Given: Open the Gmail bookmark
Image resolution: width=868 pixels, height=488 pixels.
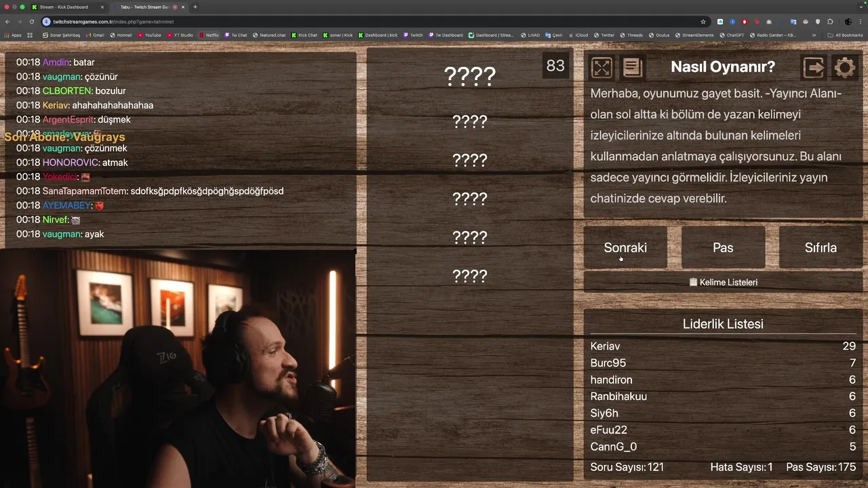Looking at the screenshot, I should [x=95, y=35].
